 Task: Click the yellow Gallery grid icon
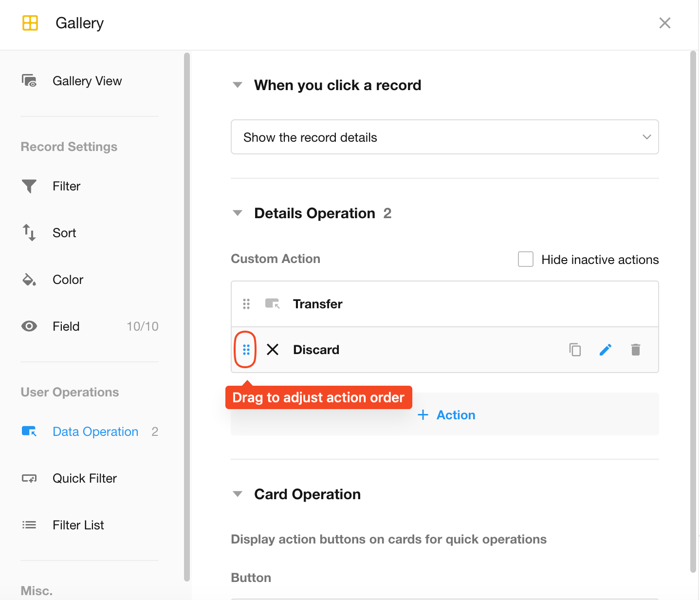coord(30,23)
